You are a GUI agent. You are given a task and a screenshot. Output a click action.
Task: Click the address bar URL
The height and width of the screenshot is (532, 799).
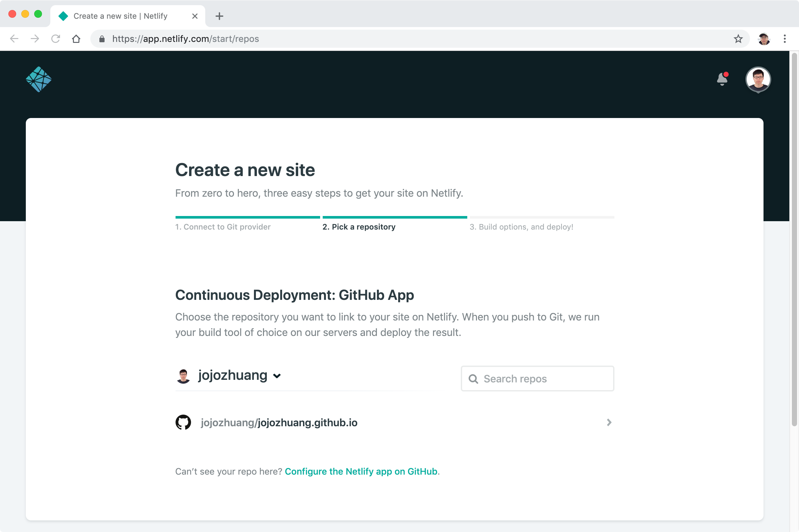[186, 39]
